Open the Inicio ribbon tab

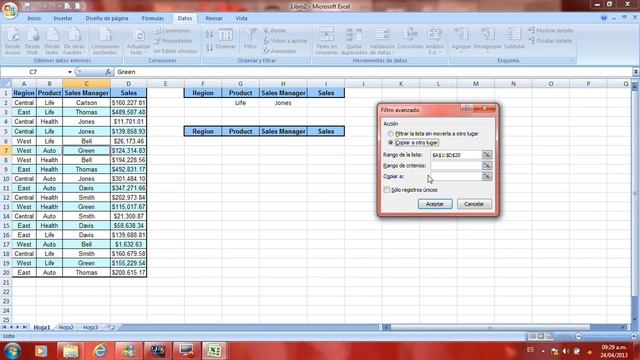coord(34,18)
